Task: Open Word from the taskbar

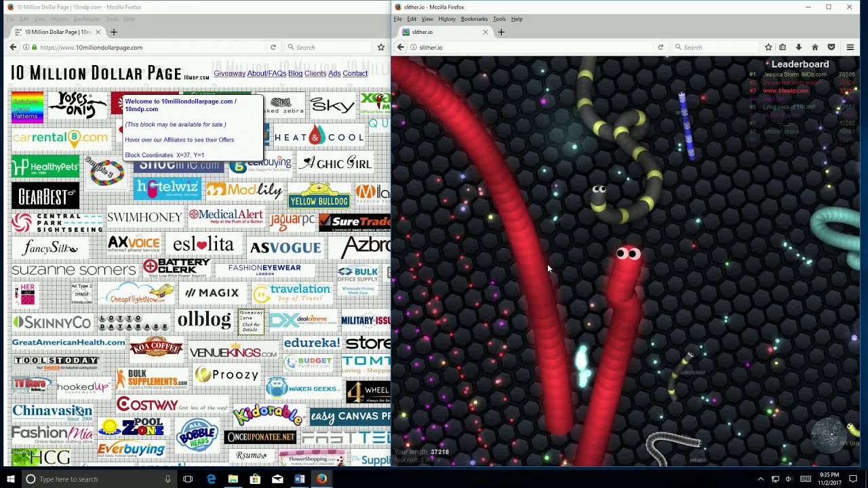Action: pos(300,479)
